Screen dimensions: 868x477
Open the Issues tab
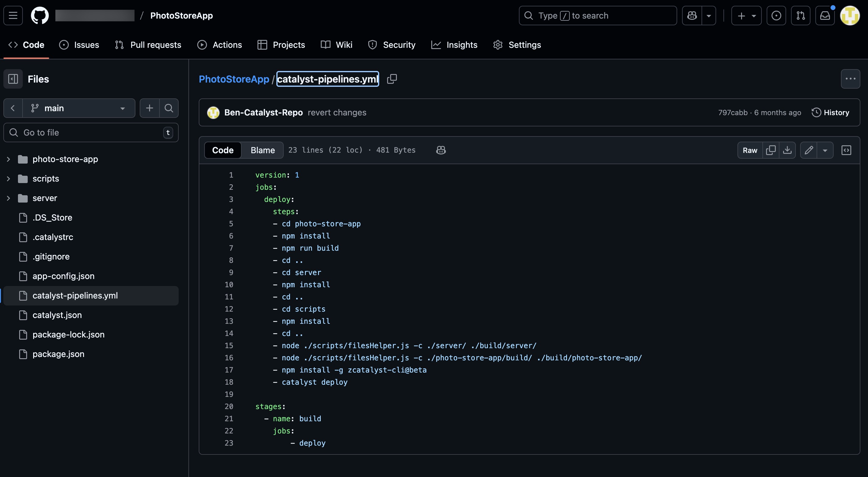click(x=79, y=45)
